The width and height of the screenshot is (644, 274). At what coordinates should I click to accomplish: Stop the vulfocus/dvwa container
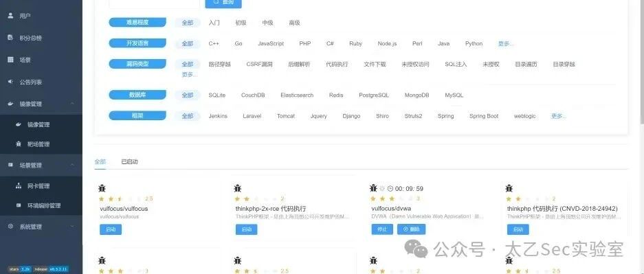point(382,229)
